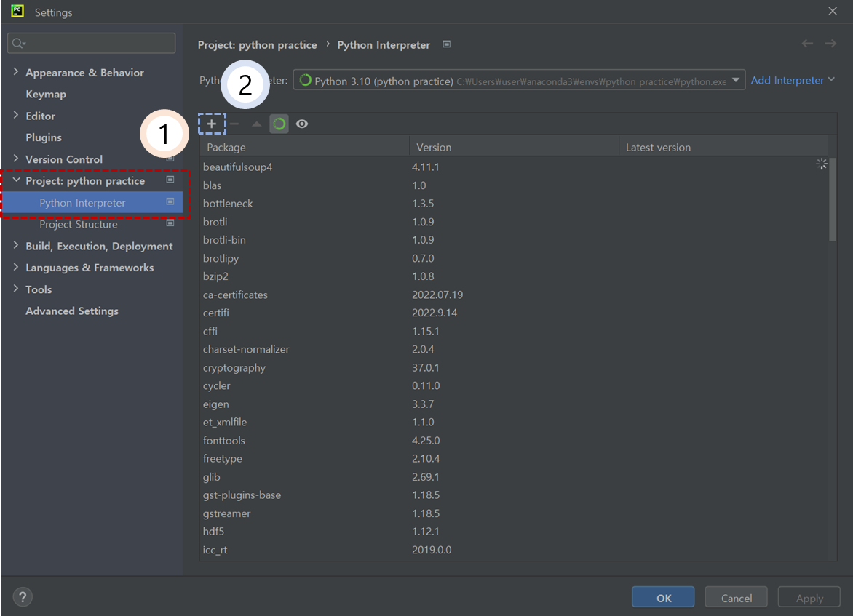Select the cycler package row

tap(514, 385)
